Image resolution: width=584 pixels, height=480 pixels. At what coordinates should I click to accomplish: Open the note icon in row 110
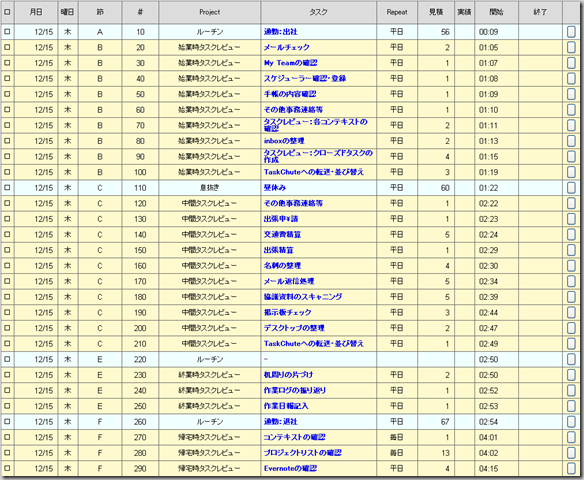click(x=571, y=188)
